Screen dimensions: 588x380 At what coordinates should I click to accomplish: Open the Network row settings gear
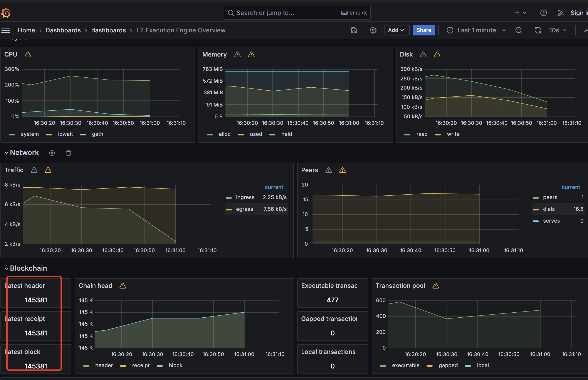[x=52, y=153]
